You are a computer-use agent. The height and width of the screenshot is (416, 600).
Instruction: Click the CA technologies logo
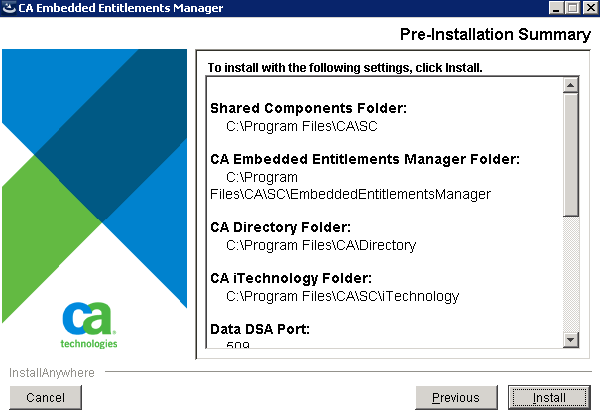pos(89,324)
